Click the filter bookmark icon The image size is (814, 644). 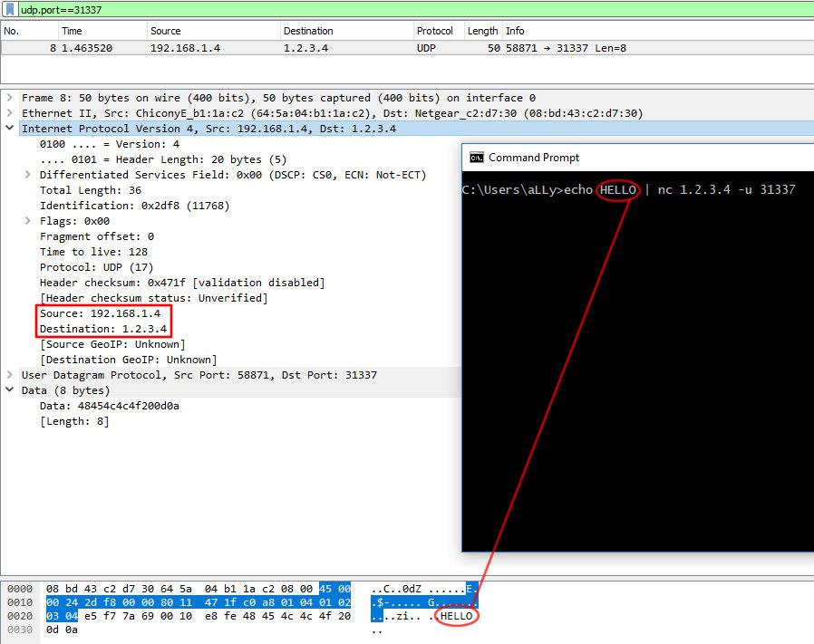[7, 8]
